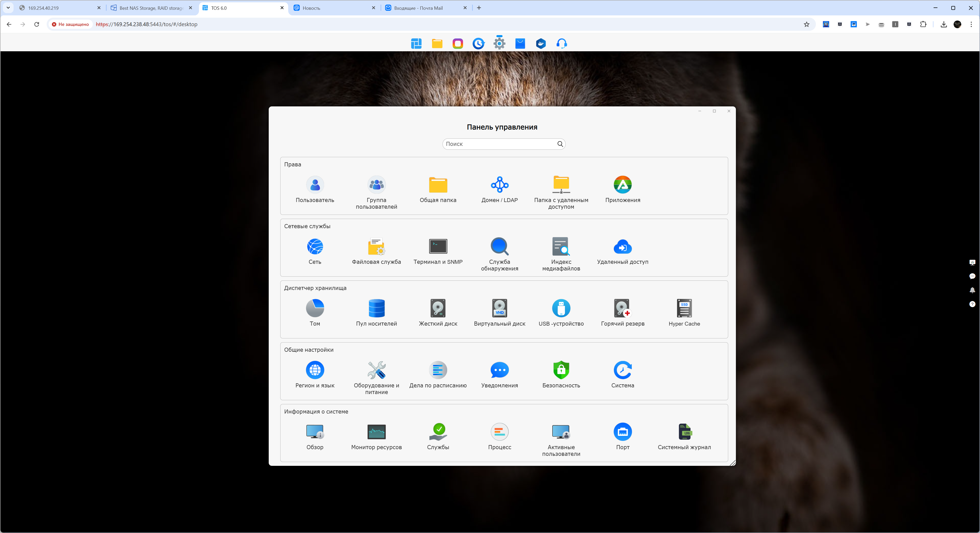Open Порт information icon

pyautogui.click(x=622, y=432)
